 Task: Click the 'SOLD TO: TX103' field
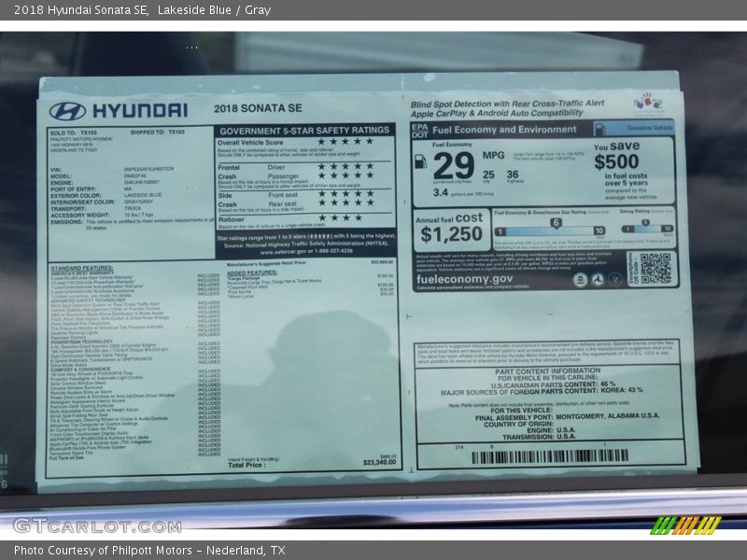[x=74, y=133]
